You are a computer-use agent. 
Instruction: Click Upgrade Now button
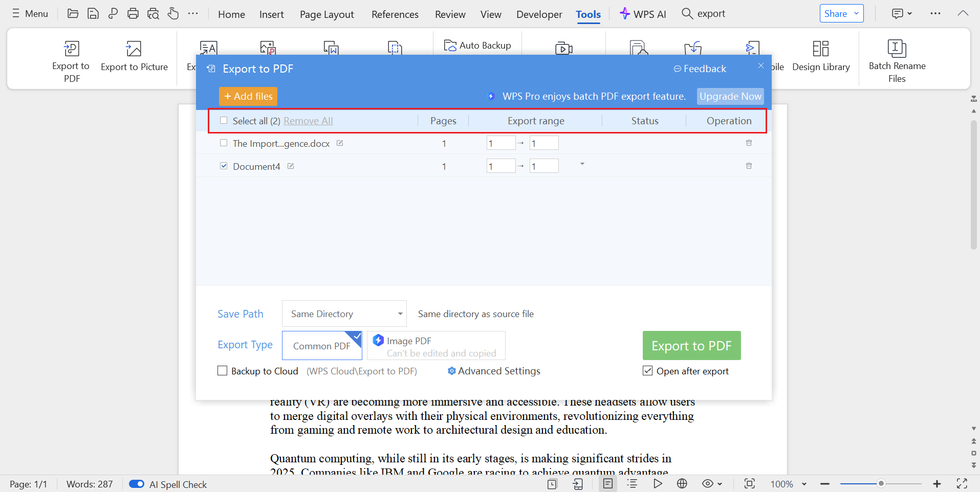730,96
